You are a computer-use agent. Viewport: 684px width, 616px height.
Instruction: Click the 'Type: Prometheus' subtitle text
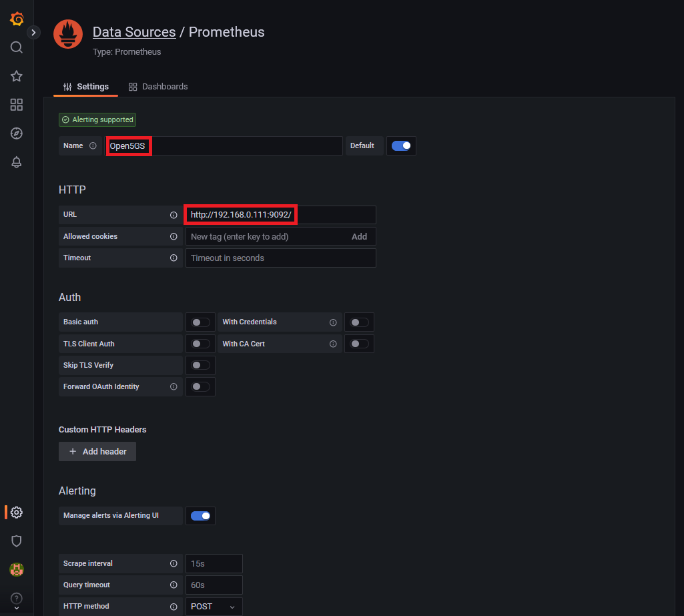pyautogui.click(x=127, y=52)
